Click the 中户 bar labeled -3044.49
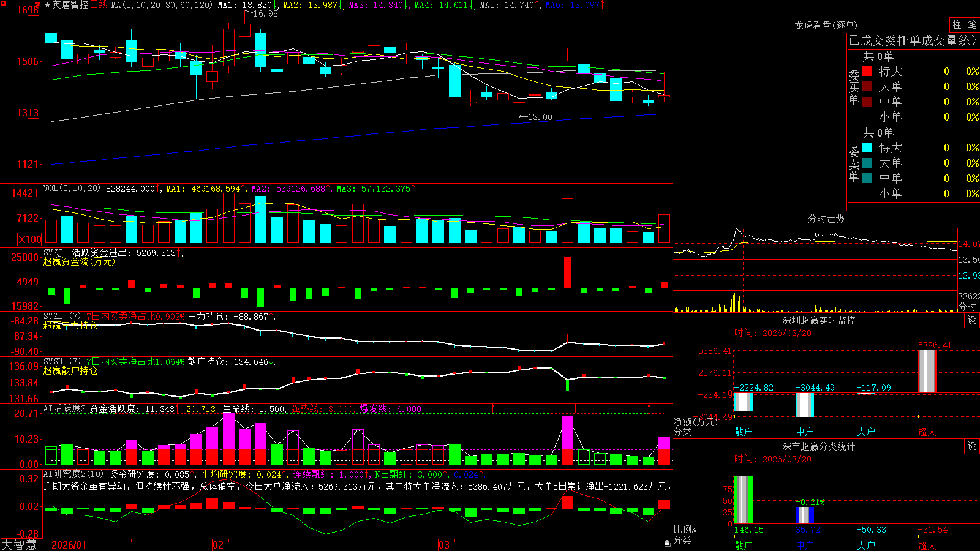Image resolution: width=980 pixels, height=551 pixels. pos(805,405)
